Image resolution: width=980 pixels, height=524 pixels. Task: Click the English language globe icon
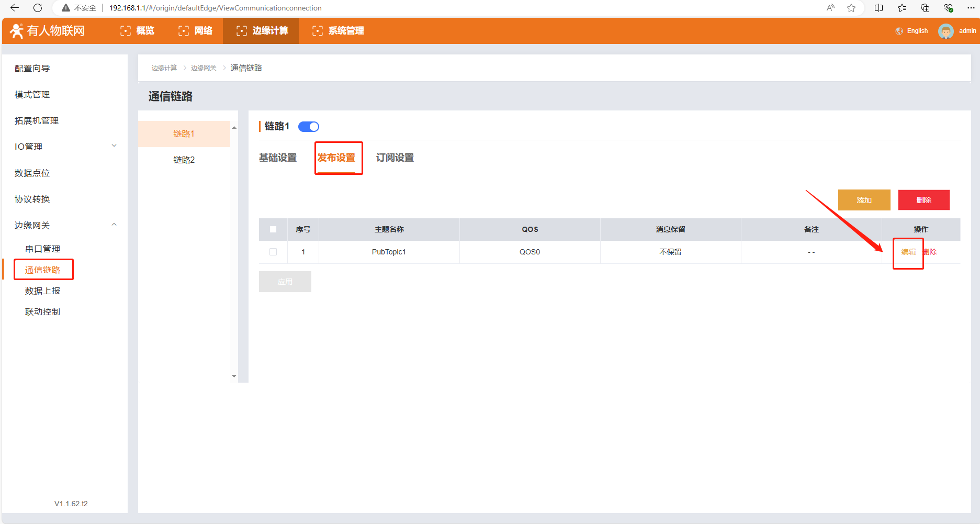pyautogui.click(x=899, y=31)
